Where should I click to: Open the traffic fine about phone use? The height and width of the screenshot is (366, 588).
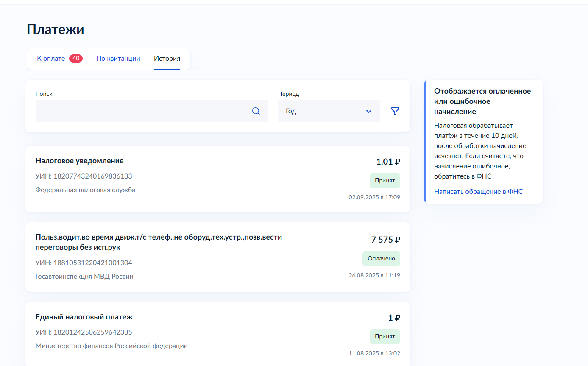(x=159, y=242)
